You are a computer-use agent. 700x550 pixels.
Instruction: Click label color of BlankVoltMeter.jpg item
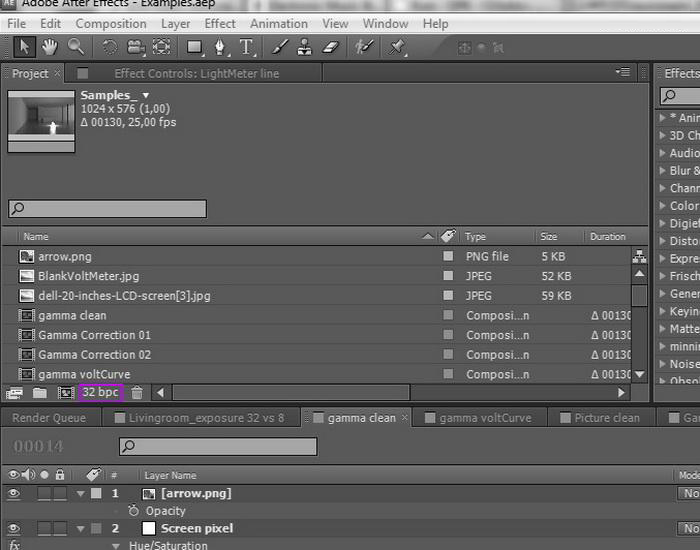(x=448, y=275)
